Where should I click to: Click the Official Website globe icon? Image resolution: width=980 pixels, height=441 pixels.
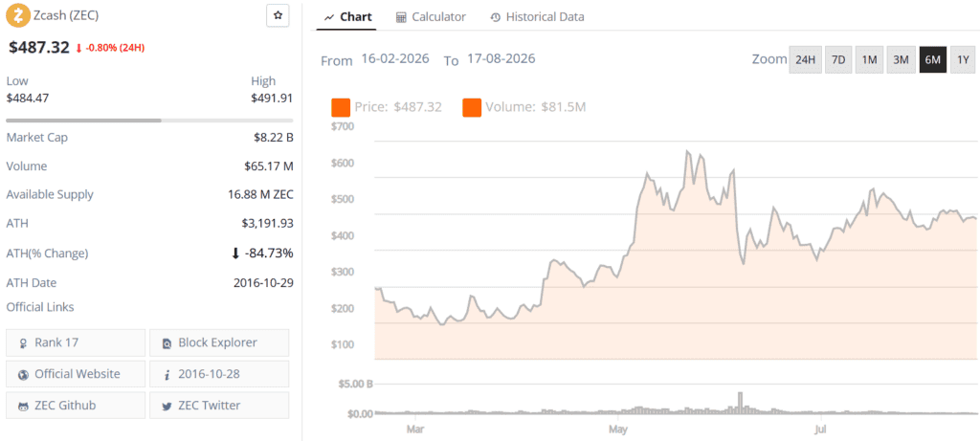click(x=24, y=375)
